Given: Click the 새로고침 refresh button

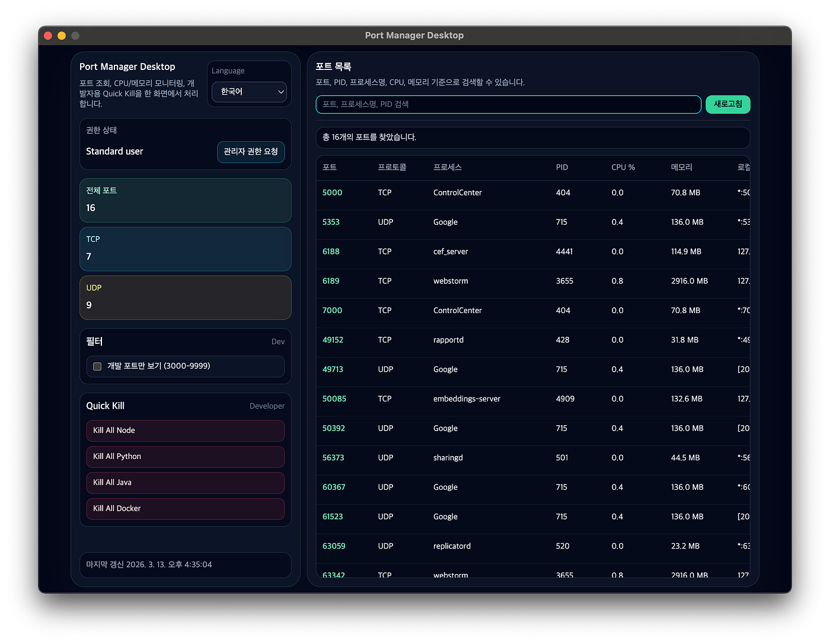Looking at the screenshot, I should [727, 104].
